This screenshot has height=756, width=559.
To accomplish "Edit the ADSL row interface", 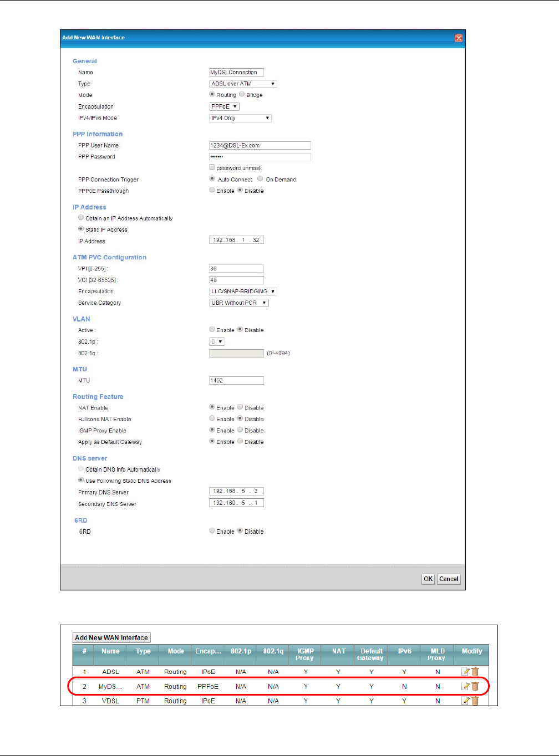I will pos(466,671).
